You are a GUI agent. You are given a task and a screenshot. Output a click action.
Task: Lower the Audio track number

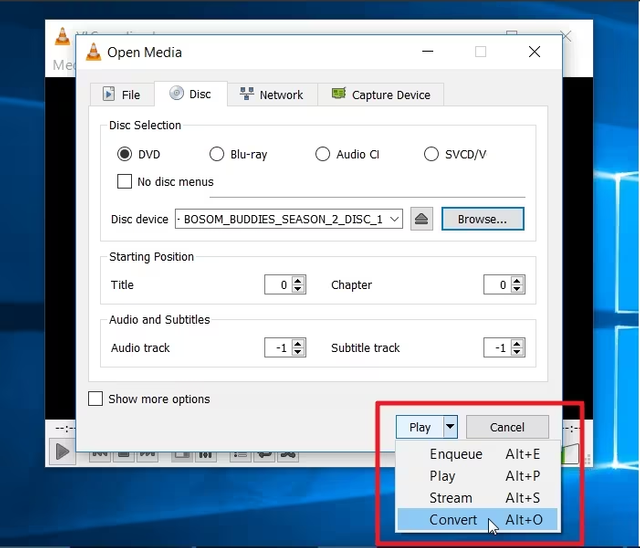click(298, 352)
